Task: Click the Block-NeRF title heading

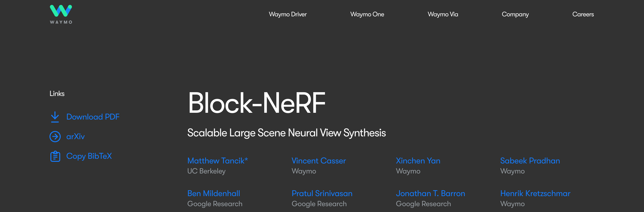Action: click(257, 103)
